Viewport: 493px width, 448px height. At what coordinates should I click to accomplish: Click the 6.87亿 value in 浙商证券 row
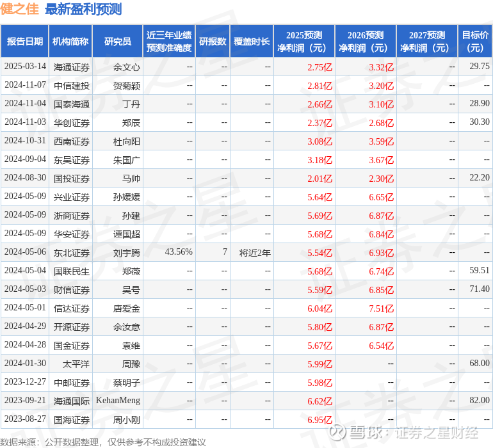[x=381, y=216]
